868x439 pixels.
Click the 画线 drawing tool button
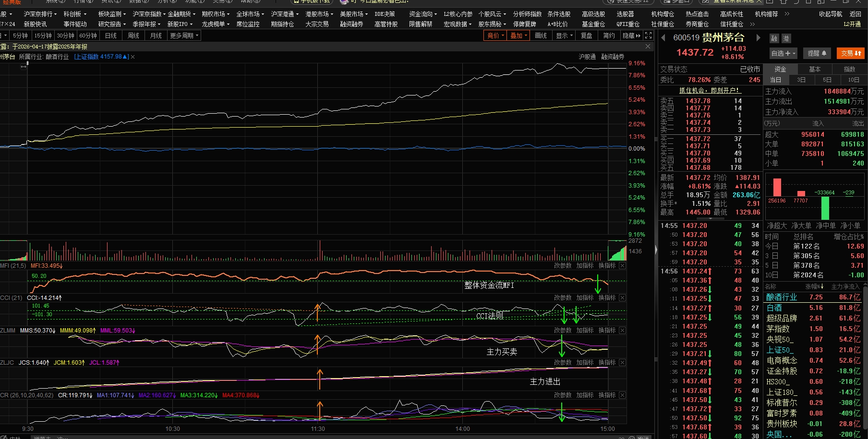541,36
